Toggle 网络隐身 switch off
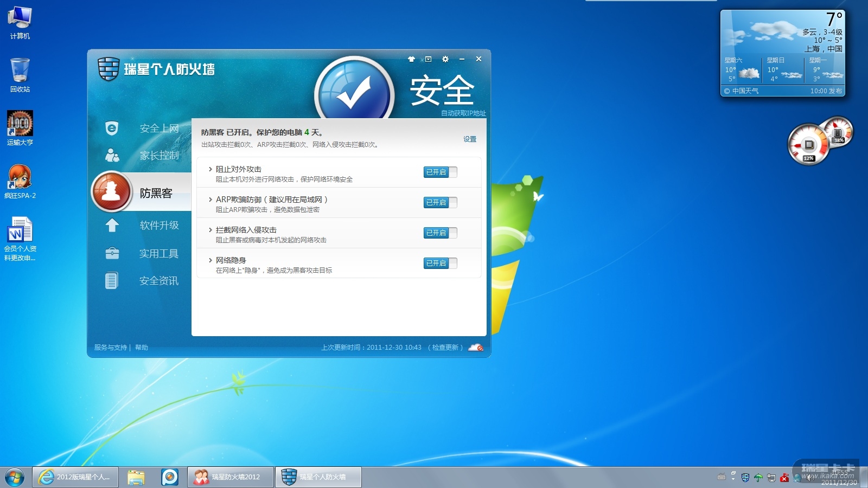 point(441,263)
